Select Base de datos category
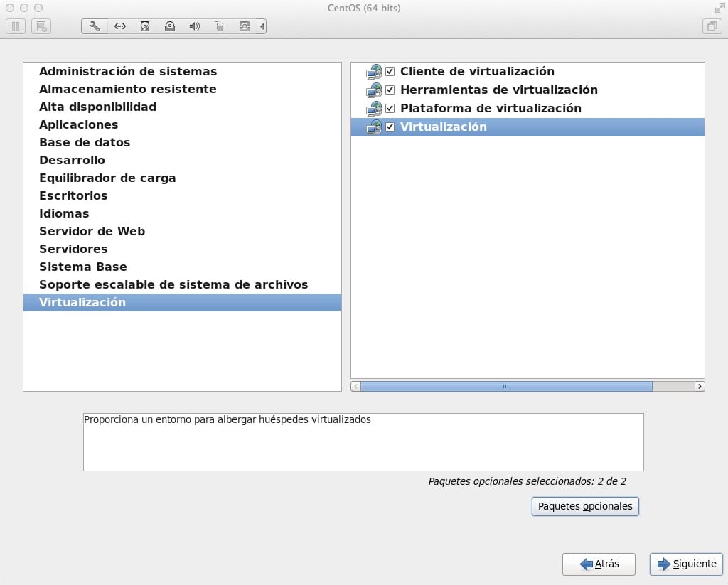Viewport: 728px width, 585px height. click(x=85, y=142)
